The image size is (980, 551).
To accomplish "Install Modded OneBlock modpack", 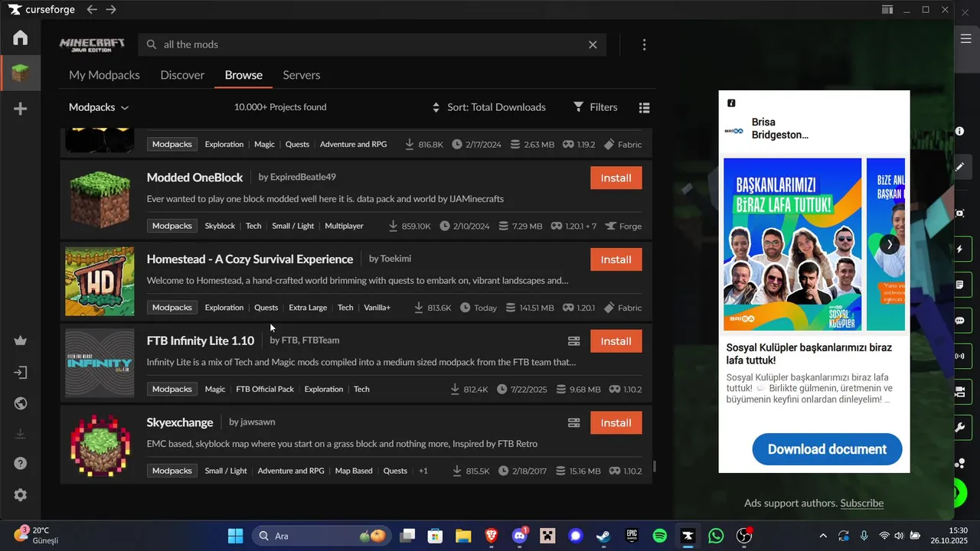I will 616,178.
